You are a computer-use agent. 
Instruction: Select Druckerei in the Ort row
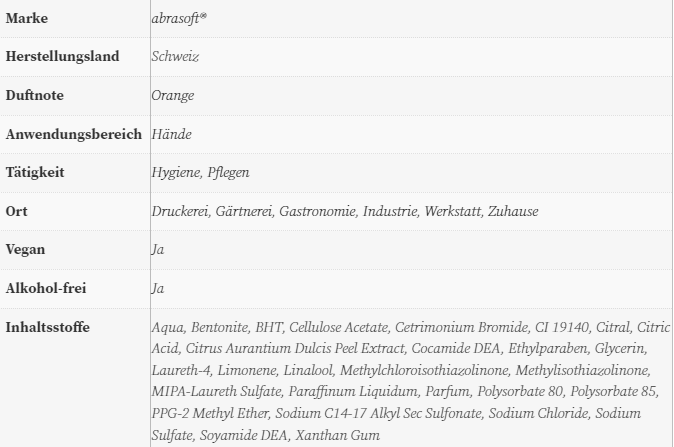pos(180,211)
